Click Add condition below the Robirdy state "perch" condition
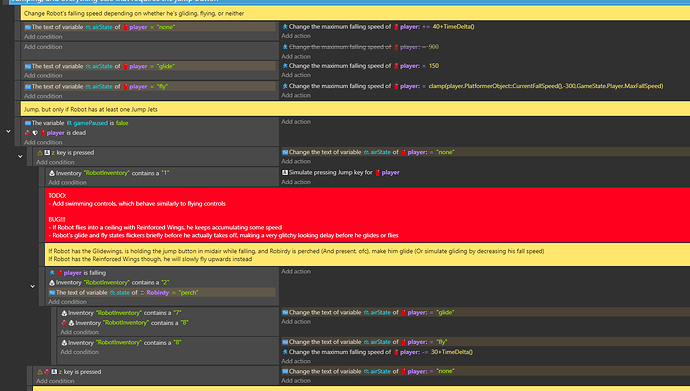 [x=67, y=302]
